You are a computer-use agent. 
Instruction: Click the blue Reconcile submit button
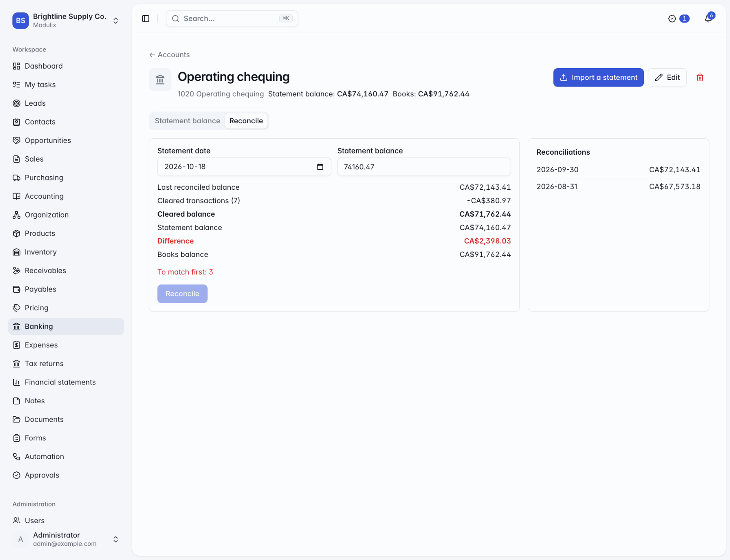[182, 294]
